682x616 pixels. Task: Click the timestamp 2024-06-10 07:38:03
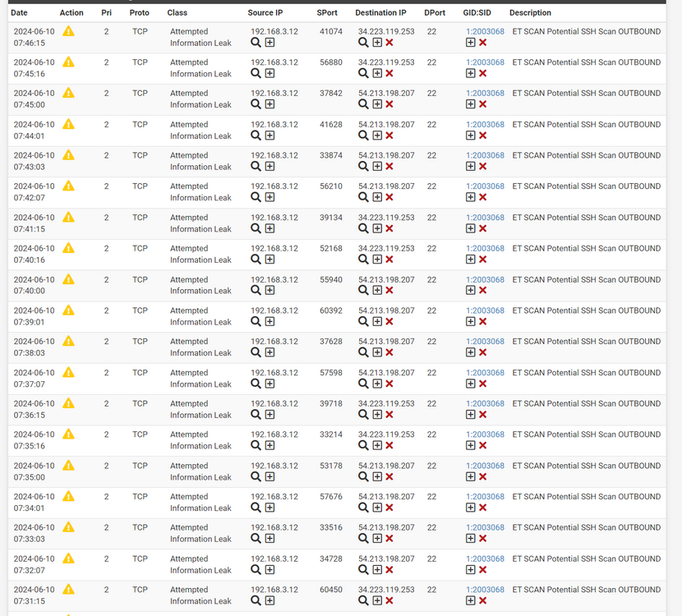pyautogui.click(x=34, y=347)
